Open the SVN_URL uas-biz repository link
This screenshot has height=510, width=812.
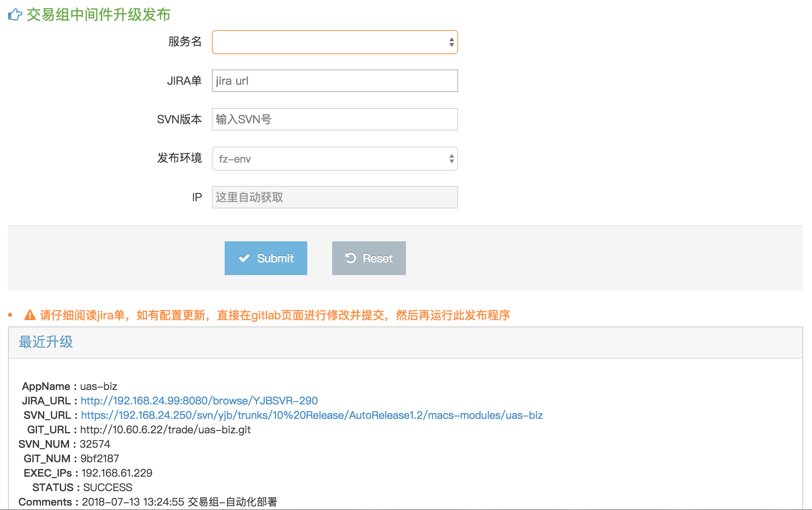pos(312,415)
